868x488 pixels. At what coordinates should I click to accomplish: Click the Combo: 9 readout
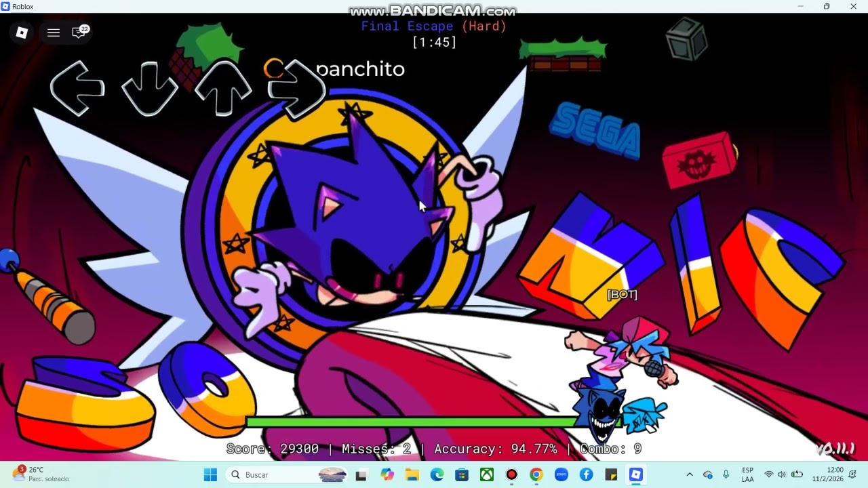[x=611, y=449]
